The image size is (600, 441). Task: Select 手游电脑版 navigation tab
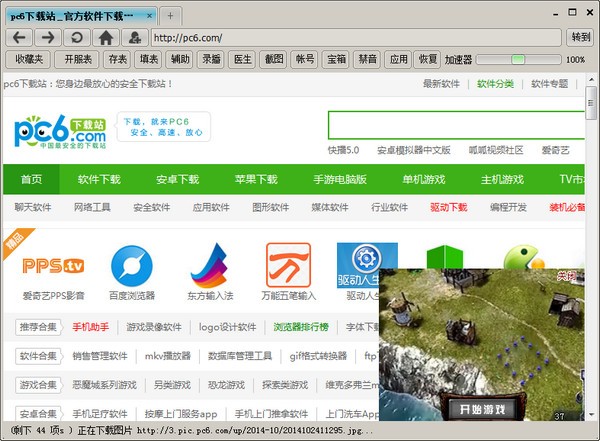(x=340, y=179)
